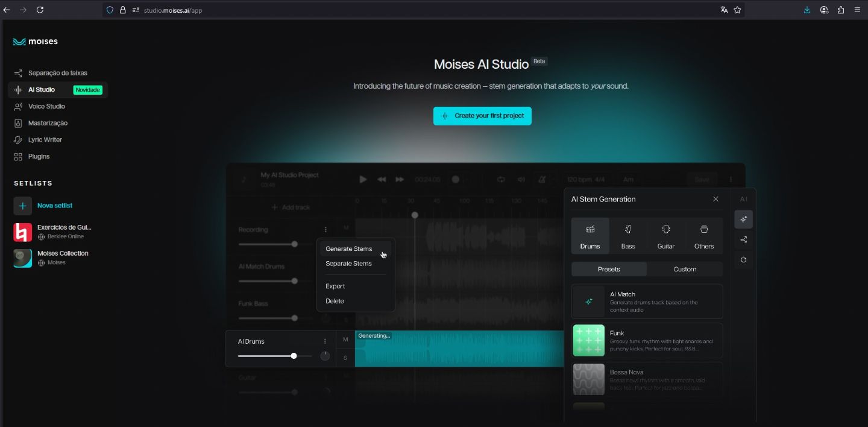The image size is (868, 427).
Task: Select the Guitar stem tab
Action: tap(666, 236)
